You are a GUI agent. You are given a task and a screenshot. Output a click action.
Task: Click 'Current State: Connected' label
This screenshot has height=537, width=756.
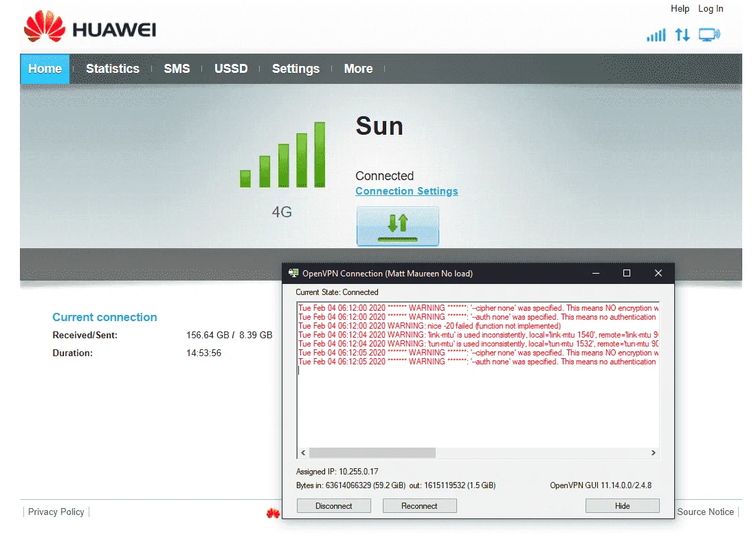coord(337,292)
